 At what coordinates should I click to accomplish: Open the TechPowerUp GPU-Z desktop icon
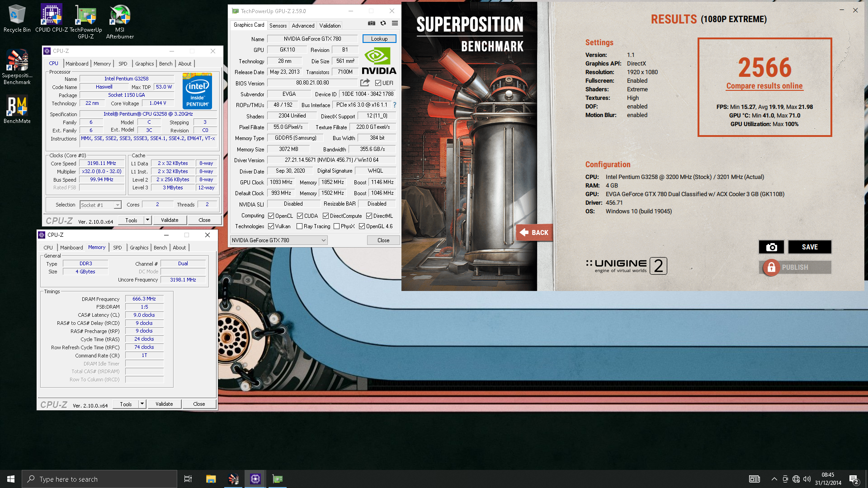pyautogui.click(x=85, y=22)
